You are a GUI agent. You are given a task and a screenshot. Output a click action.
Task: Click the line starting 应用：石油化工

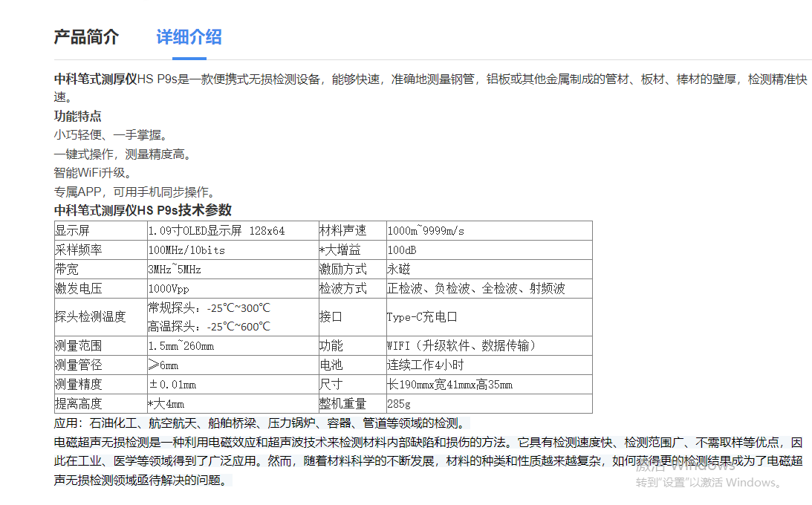tap(262, 423)
